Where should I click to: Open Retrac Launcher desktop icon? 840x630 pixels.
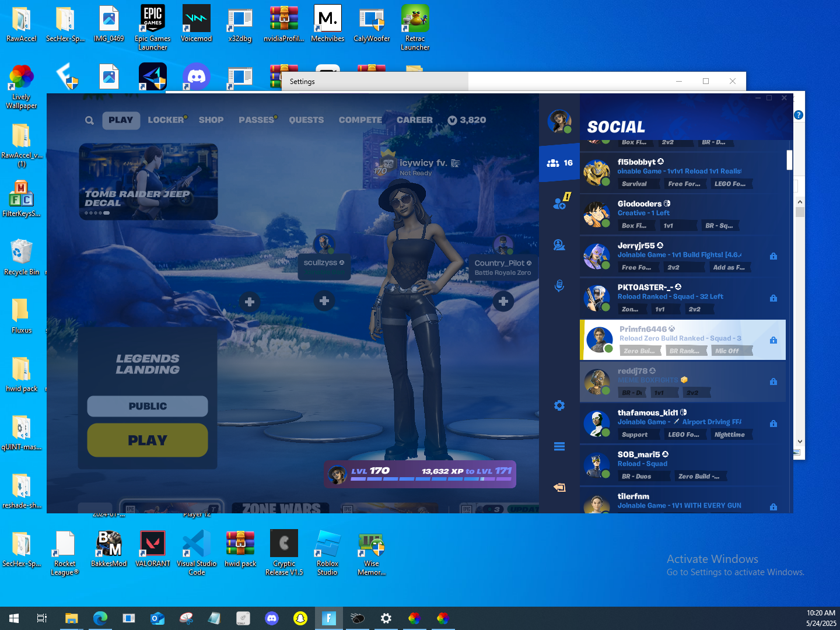(415, 27)
